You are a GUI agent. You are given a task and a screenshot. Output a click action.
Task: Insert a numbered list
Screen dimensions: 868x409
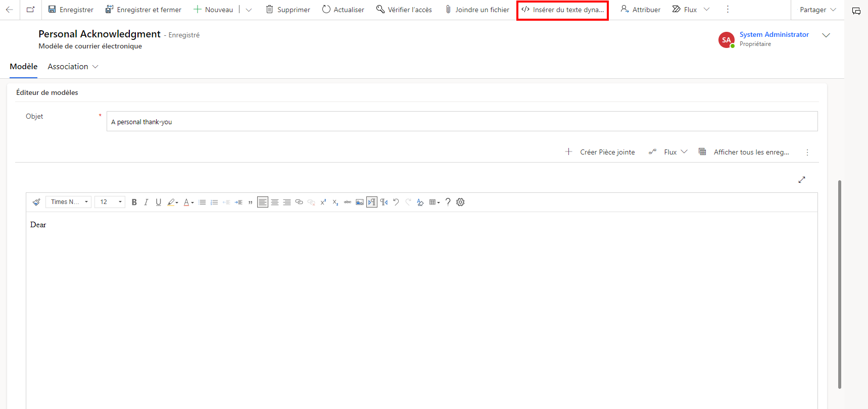point(214,202)
